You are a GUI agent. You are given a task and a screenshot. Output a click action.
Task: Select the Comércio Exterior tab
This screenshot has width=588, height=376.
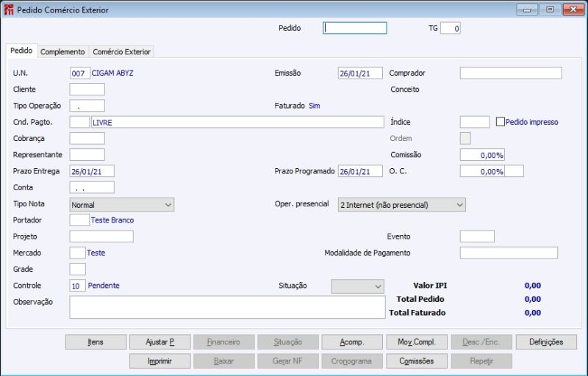point(122,51)
